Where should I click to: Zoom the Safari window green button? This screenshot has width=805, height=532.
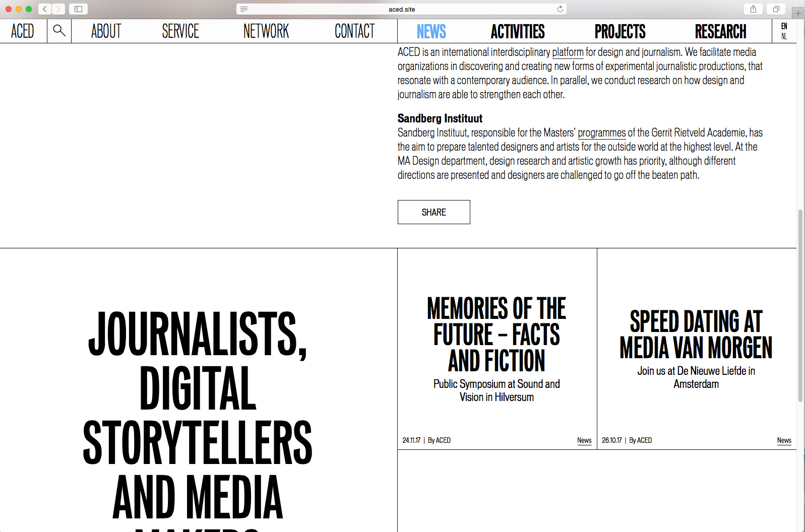(x=29, y=9)
